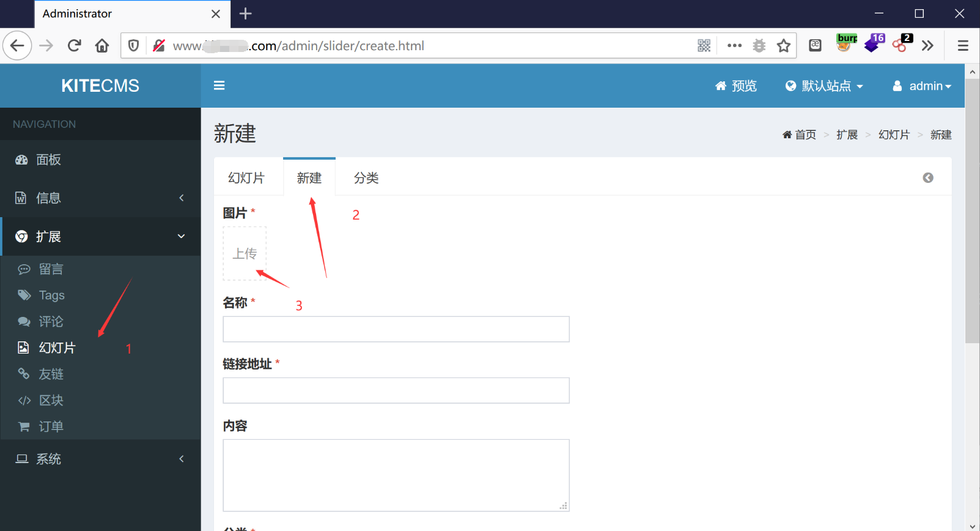Click inside the 内容 textarea
Screen dimensions: 980x531
tap(396, 475)
